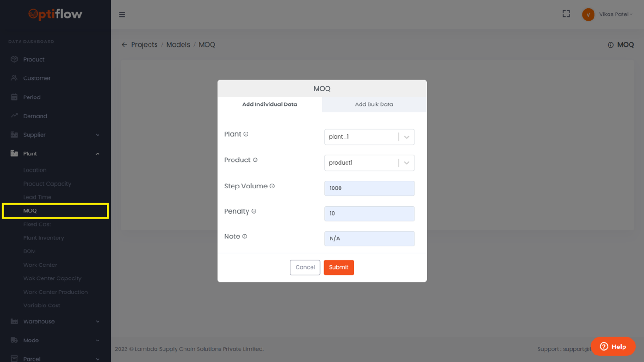
Task: Click the Period calendar icon
Action: 14,97
